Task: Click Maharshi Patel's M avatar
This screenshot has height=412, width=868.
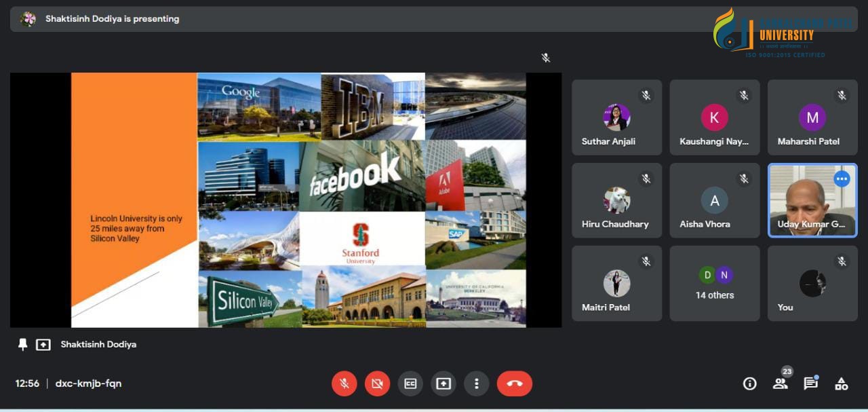Action: tap(812, 117)
